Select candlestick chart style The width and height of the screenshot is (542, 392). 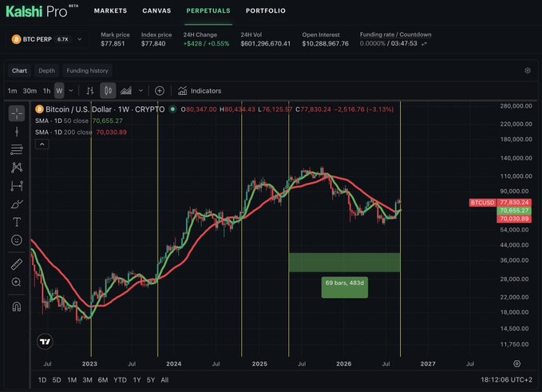[108, 91]
